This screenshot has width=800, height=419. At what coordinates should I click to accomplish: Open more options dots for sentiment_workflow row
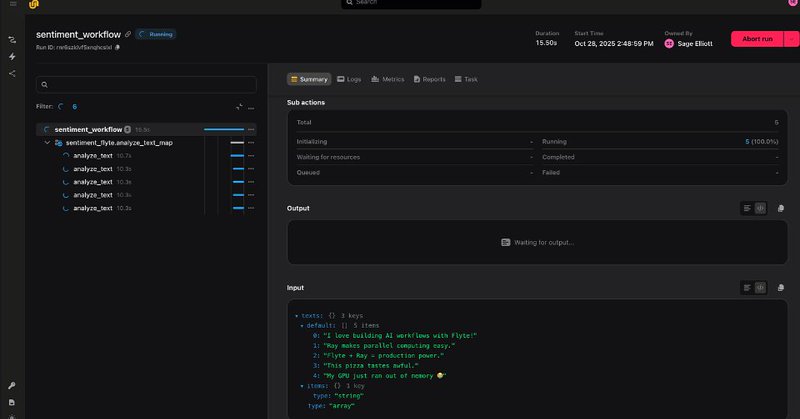pyautogui.click(x=251, y=130)
